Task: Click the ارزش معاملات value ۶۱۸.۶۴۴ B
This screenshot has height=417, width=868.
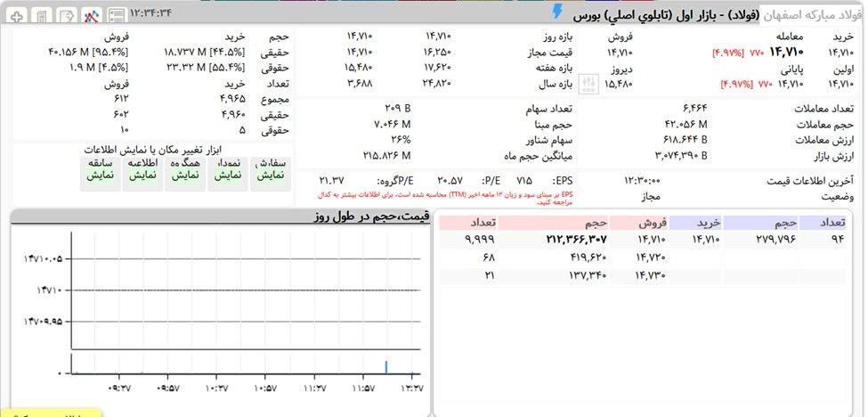Action: click(685, 140)
